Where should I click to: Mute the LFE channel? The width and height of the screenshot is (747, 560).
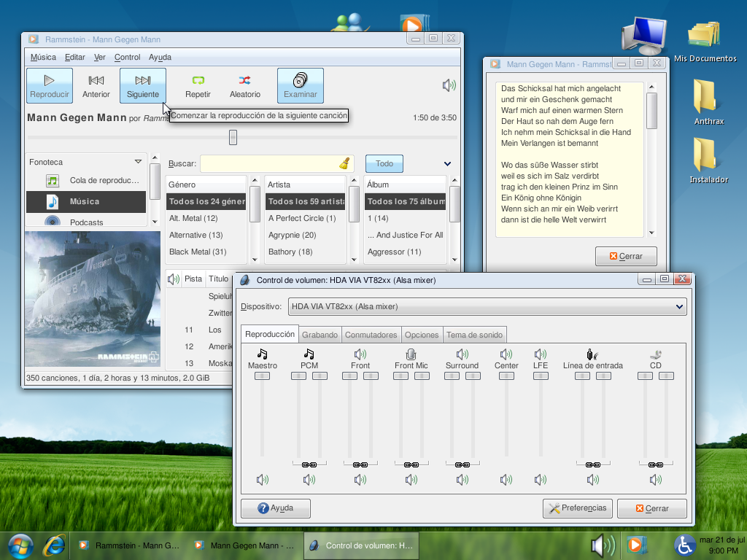tap(541, 480)
